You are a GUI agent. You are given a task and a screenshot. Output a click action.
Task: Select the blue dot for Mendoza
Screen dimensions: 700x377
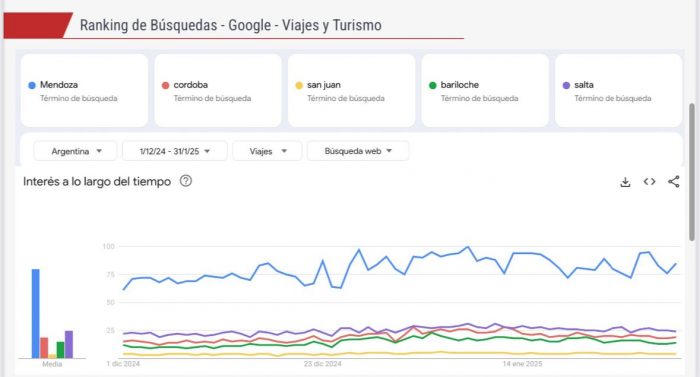tap(32, 85)
